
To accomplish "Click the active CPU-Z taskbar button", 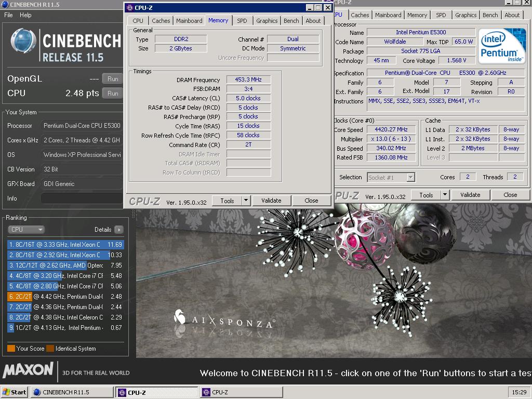I will coord(157,392).
